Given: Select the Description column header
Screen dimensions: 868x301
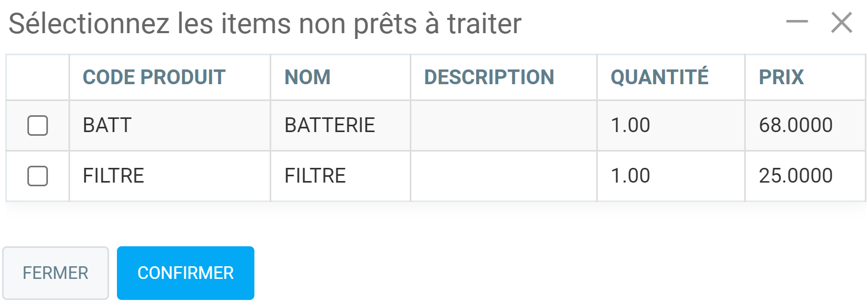Looking at the screenshot, I should (x=489, y=77).
